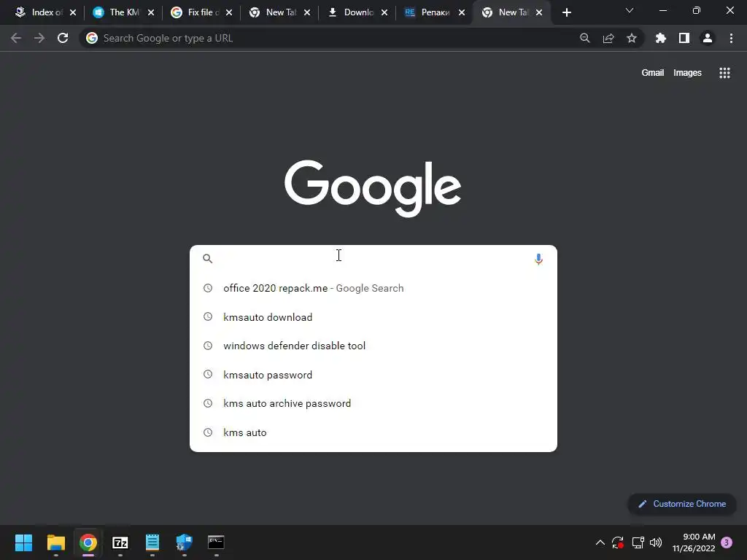Image resolution: width=747 pixels, height=560 pixels.
Task: Switch to the 'Index of' tab
Action: (40, 12)
